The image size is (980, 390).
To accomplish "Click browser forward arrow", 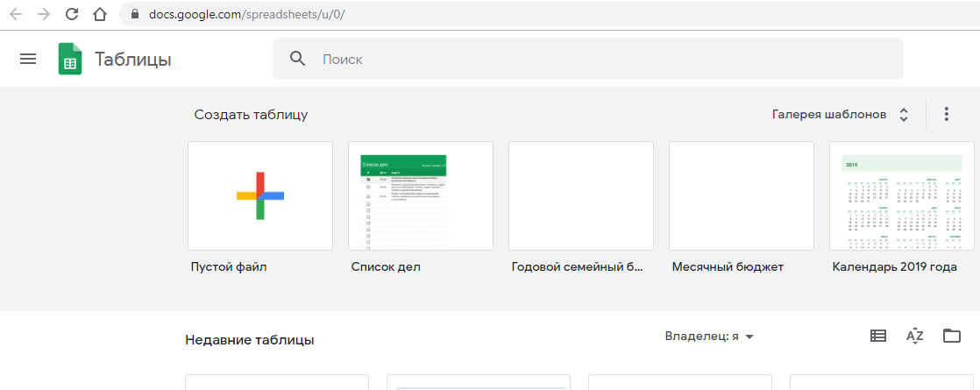I will tap(43, 14).
